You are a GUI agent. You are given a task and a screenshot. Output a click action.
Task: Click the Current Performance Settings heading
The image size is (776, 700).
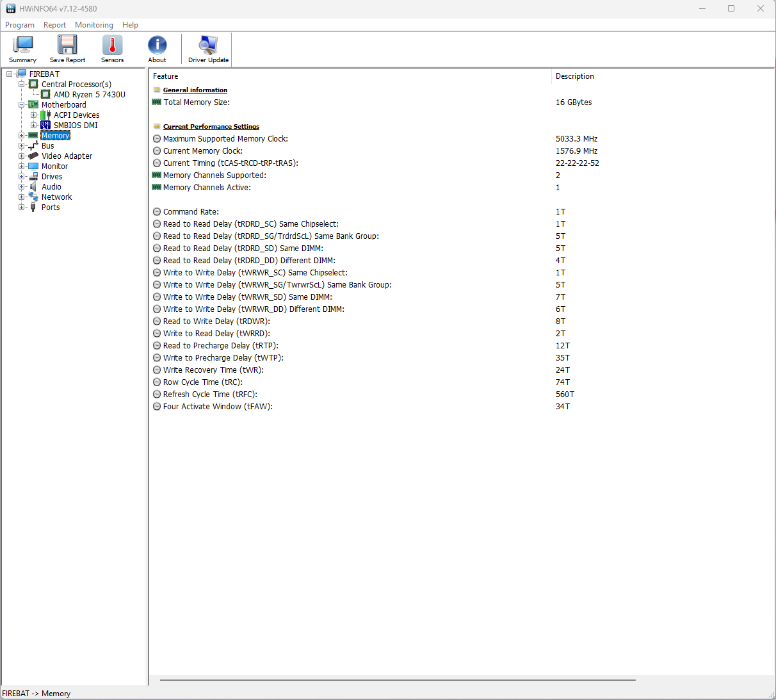coord(211,126)
